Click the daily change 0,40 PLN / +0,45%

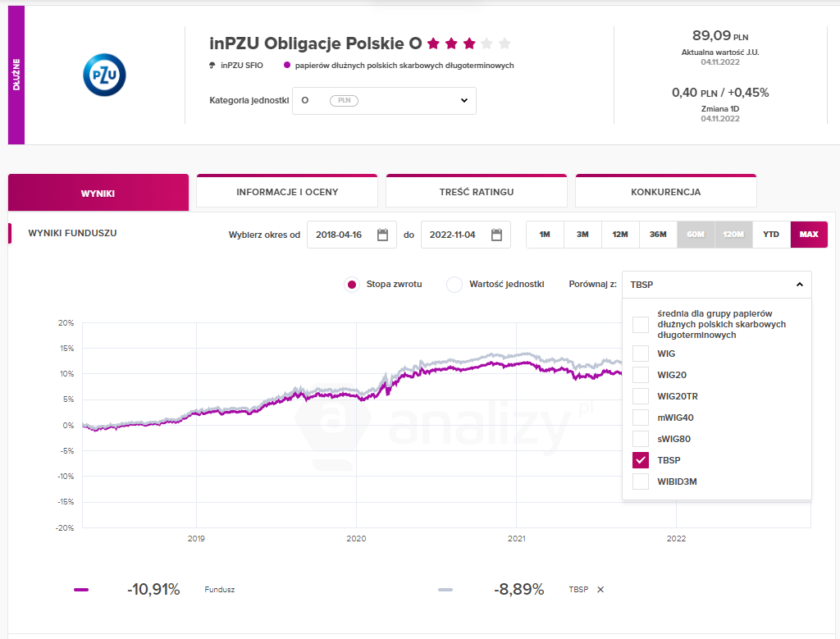(720, 93)
